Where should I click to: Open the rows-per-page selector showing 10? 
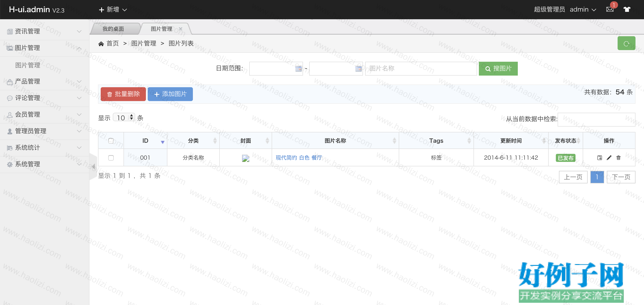coord(124,117)
